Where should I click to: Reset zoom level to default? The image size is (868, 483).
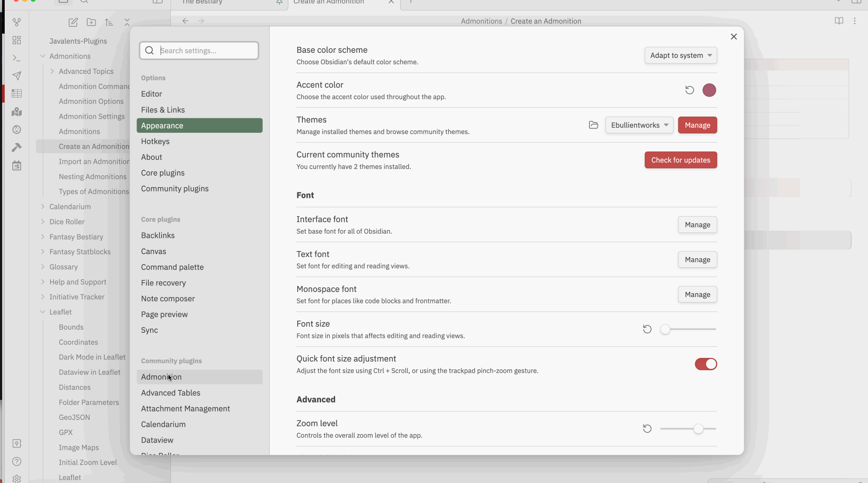click(x=647, y=429)
